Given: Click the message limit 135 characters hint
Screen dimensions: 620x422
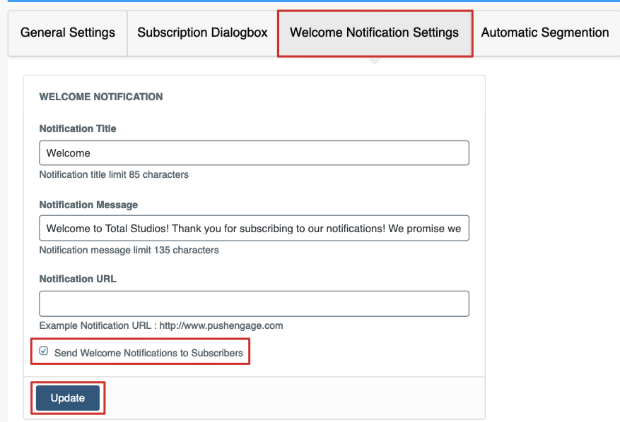Looking at the screenshot, I should click(x=129, y=250).
